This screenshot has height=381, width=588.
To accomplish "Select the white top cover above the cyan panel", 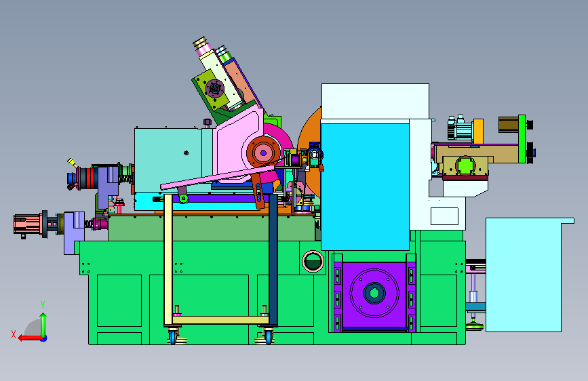I will click(375, 101).
